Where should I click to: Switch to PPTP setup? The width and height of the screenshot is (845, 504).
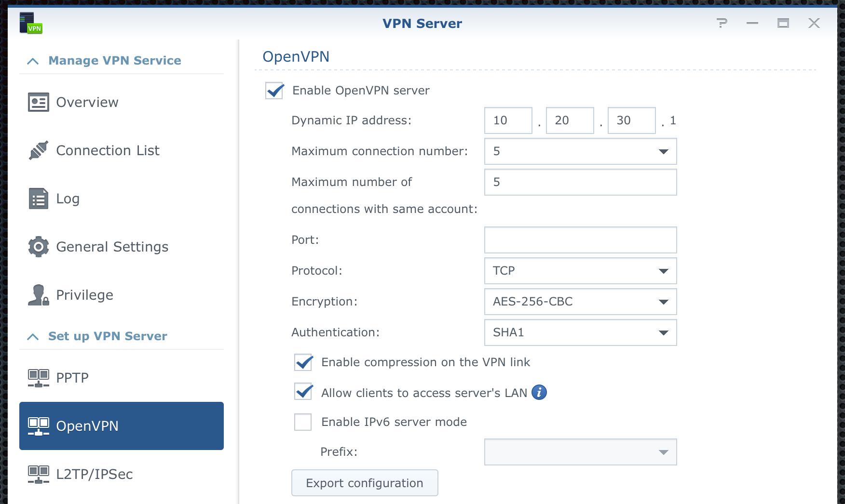(x=122, y=378)
